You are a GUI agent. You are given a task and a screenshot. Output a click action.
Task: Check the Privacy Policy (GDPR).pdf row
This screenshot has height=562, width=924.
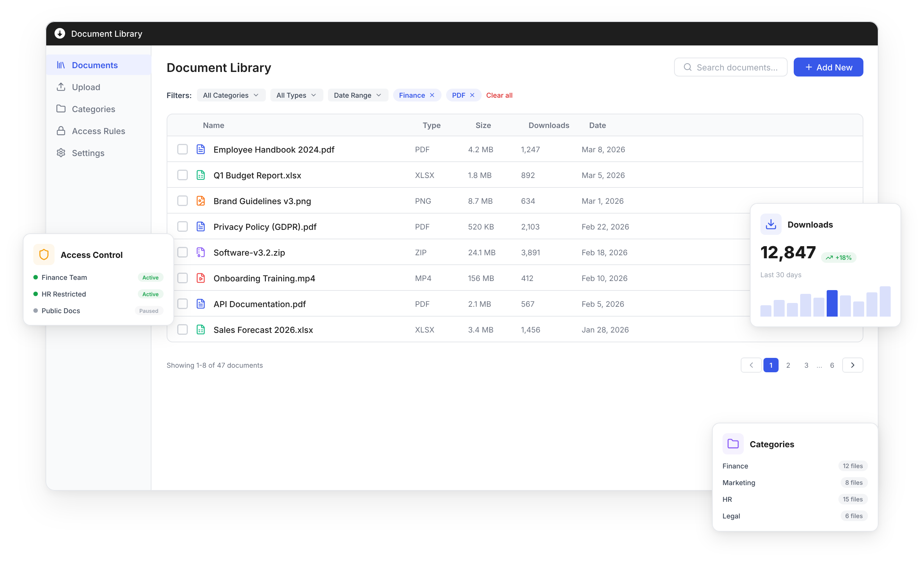183,226
